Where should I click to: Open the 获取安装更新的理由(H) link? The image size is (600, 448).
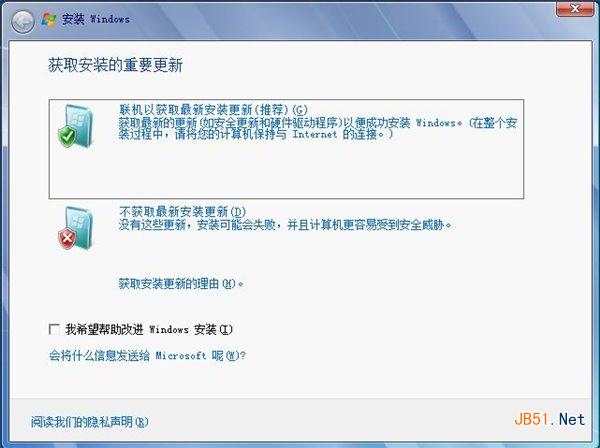(181, 284)
